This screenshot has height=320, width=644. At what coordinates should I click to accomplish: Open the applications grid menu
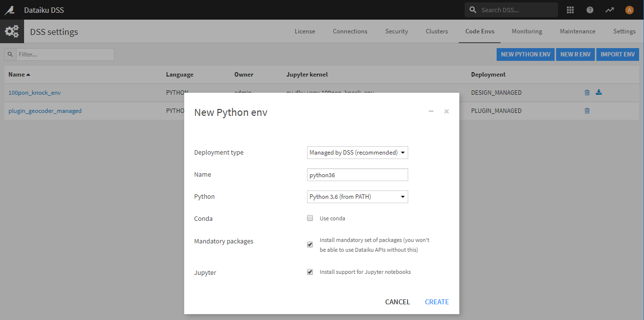[x=570, y=10]
